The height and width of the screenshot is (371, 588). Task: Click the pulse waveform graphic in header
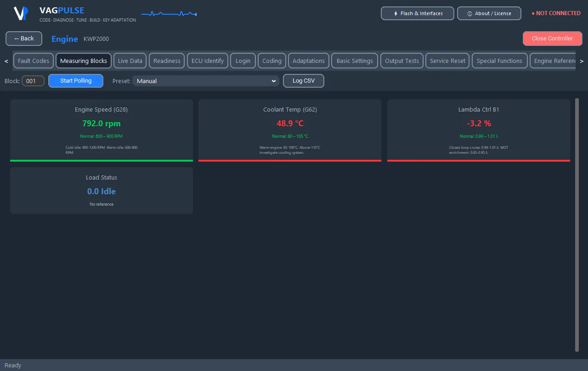coord(169,14)
